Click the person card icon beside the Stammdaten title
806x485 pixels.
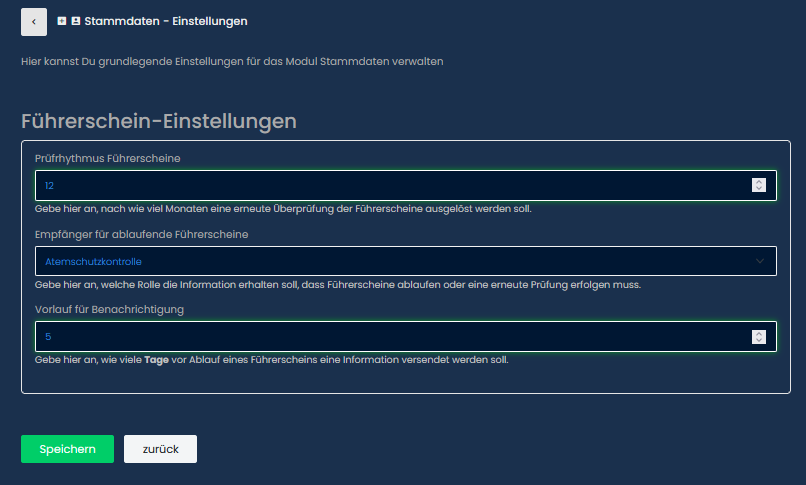click(x=76, y=21)
